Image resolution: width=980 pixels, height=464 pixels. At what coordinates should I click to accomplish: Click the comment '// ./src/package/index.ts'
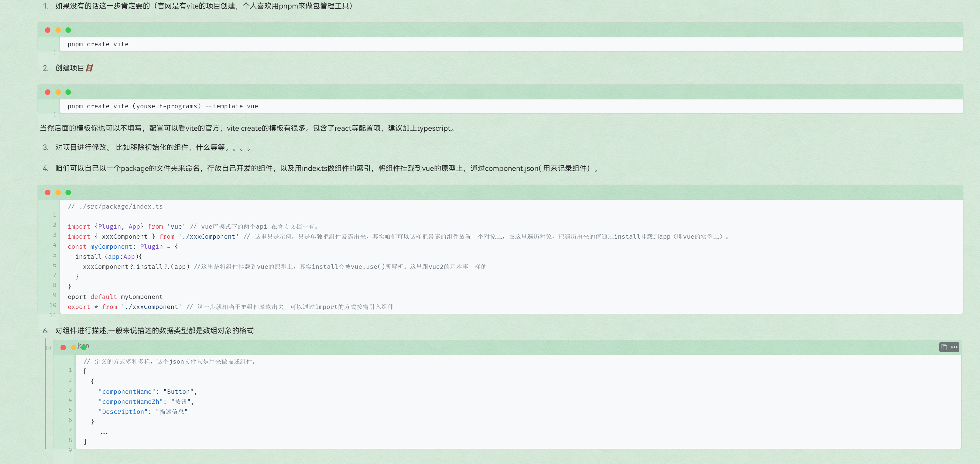click(x=115, y=206)
